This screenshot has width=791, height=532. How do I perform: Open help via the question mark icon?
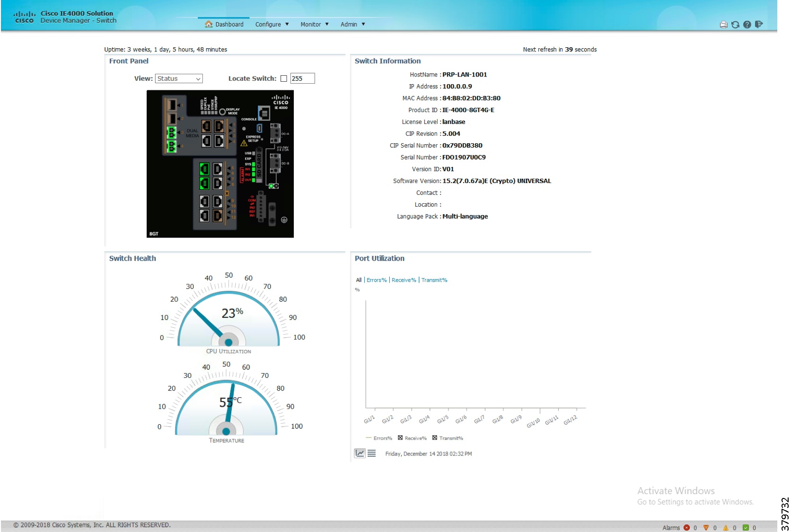(x=747, y=25)
